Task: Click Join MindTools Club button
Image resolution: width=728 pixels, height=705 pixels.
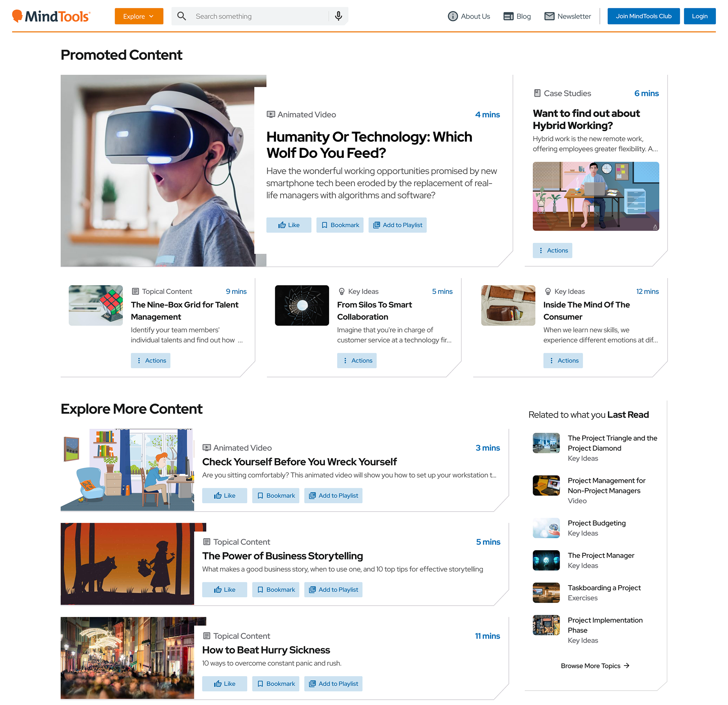Action: (643, 16)
